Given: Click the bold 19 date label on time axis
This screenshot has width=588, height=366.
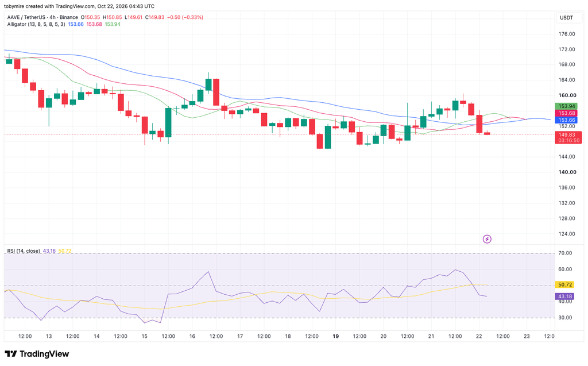Looking at the screenshot, I should [335, 336].
